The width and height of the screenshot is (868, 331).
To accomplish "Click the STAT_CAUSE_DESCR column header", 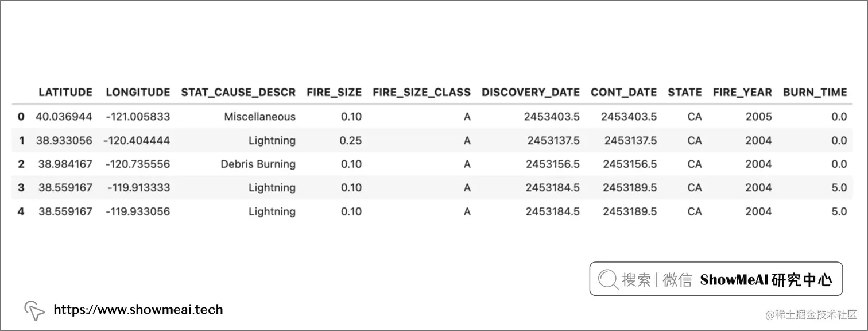I will point(238,93).
